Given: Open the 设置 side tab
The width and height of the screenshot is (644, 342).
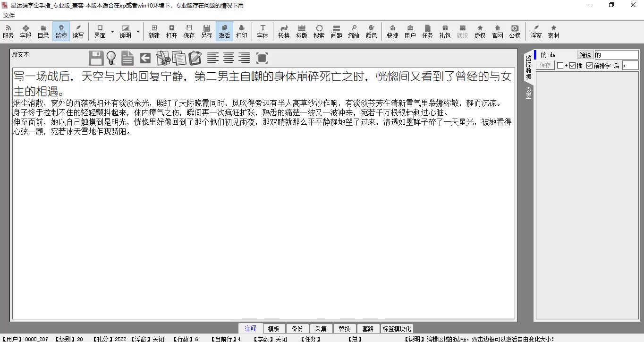Looking at the screenshot, I should pos(528,93).
